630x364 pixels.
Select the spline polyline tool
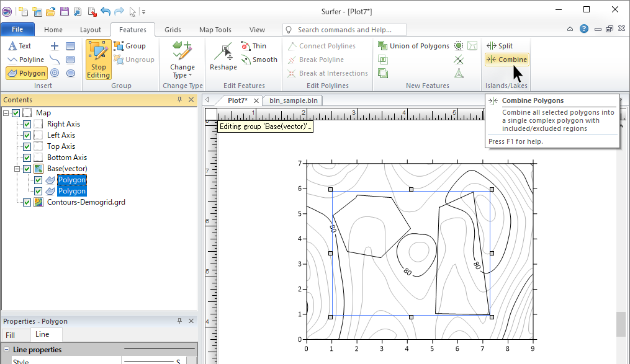(x=55, y=60)
